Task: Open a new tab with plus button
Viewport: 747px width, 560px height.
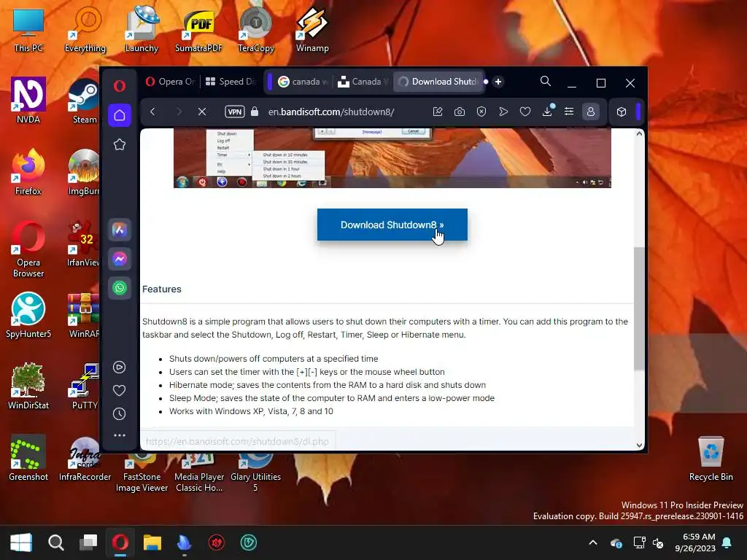Action: pos(498,82)
